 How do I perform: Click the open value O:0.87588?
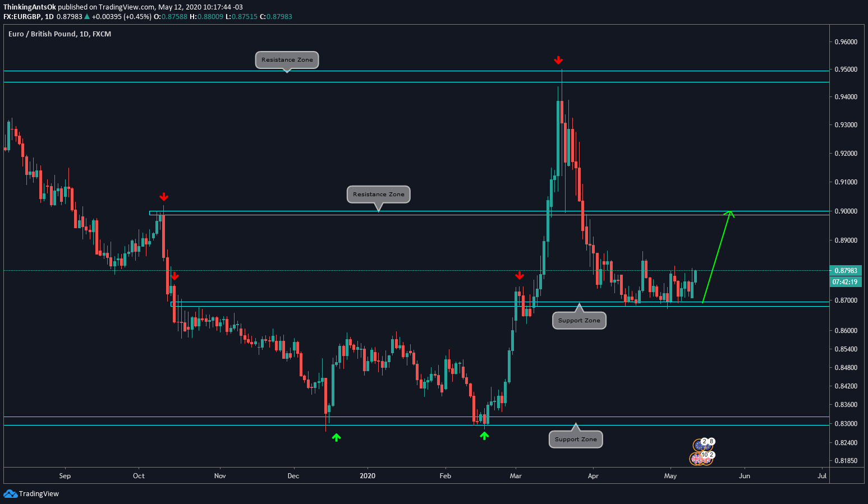tap(171, 17)
